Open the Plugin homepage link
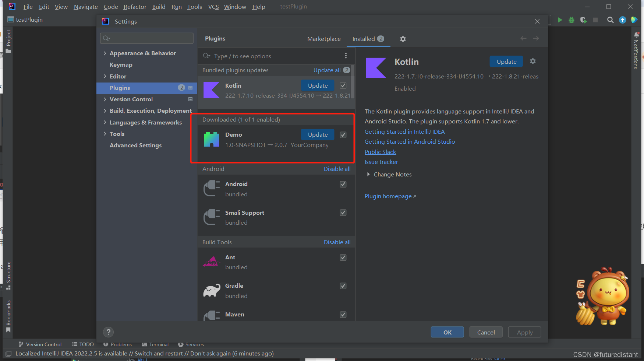 click(390, 196)
